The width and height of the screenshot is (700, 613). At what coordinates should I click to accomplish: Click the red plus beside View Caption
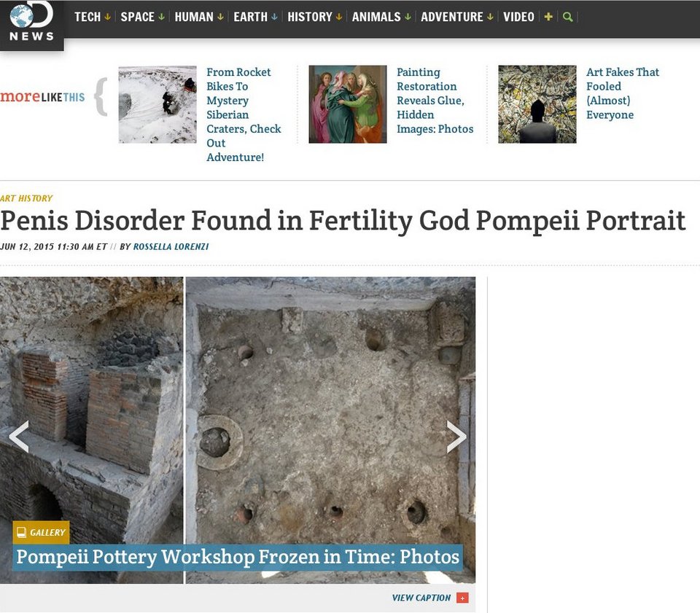(462, 598)
